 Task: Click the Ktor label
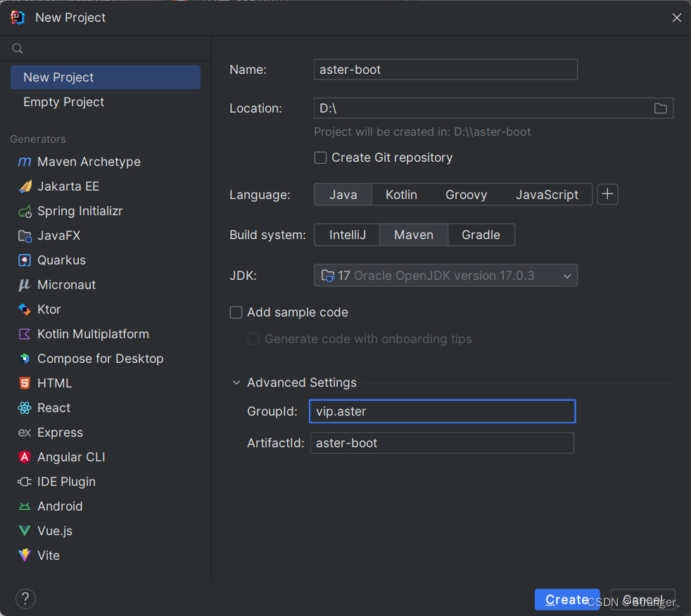(x=49, y=309)
